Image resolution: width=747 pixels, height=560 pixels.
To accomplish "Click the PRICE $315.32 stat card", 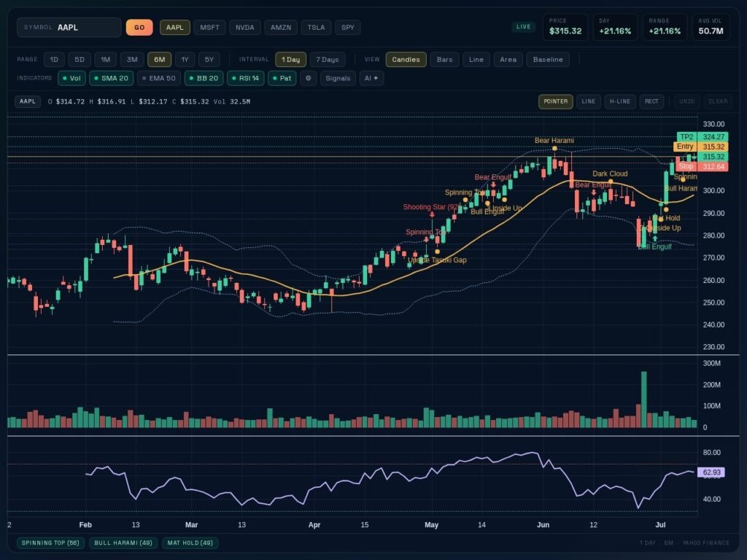I will [x=565, y=27].
